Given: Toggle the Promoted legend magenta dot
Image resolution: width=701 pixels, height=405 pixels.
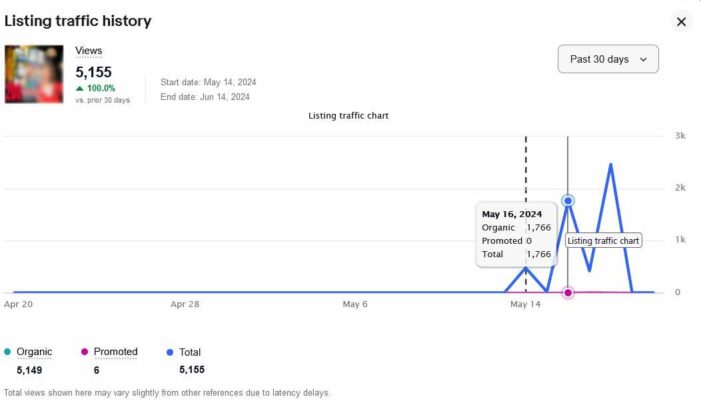Looking at the screenshot, I should point(85,352).
